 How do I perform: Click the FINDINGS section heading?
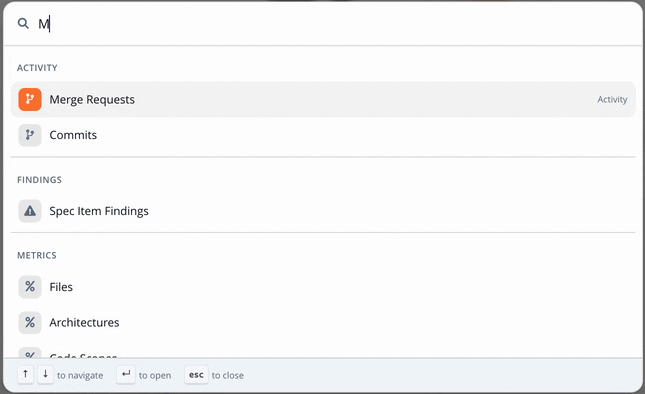[39, 180]
